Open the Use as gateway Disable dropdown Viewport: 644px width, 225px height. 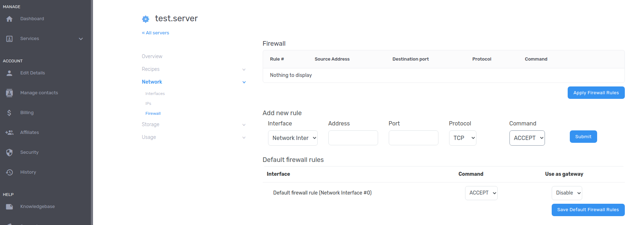567,193
